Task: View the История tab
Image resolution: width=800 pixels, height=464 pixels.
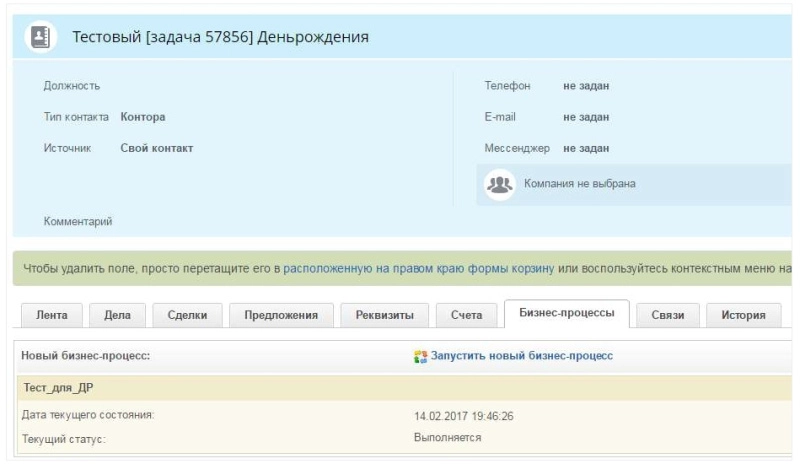Action: (743, 315)
